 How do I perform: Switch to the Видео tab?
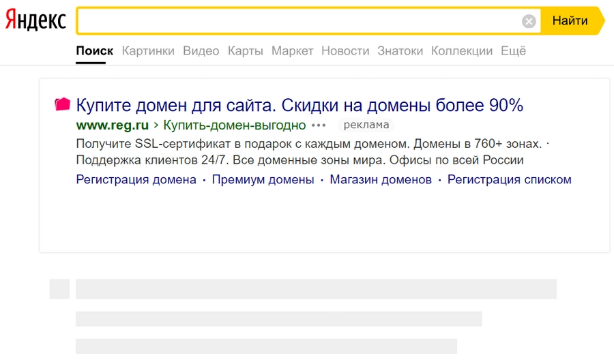pyautogui.click(x=201, y=51)
